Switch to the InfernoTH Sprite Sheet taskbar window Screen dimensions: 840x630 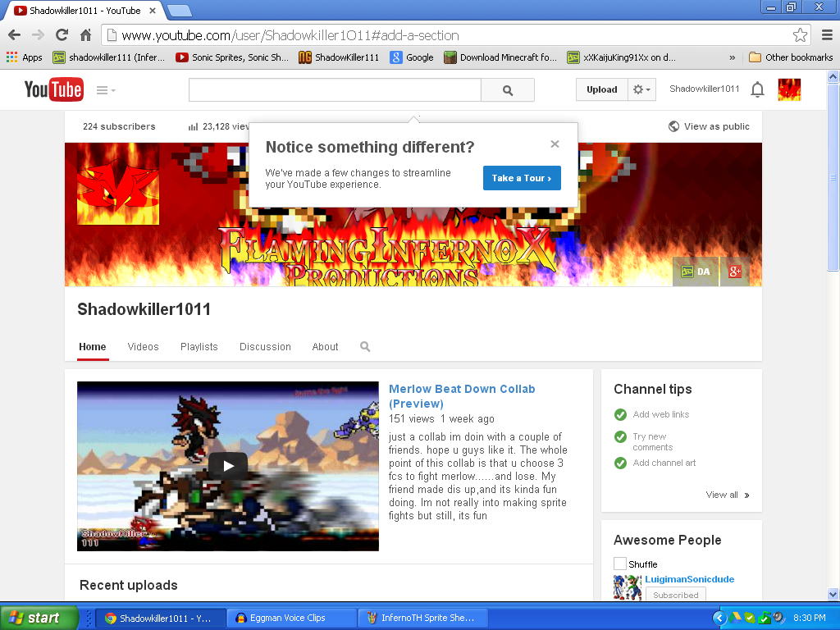(422, 618)
